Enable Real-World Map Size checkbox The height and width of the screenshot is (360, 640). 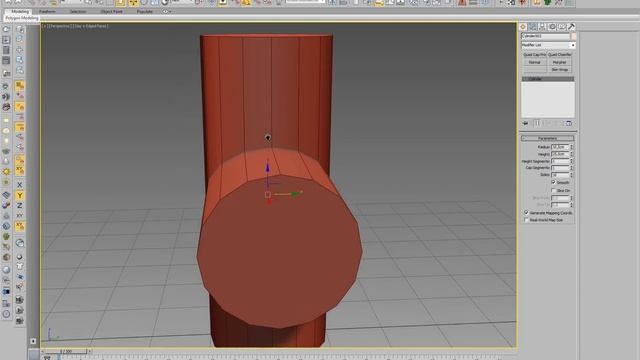click(527, 220)
